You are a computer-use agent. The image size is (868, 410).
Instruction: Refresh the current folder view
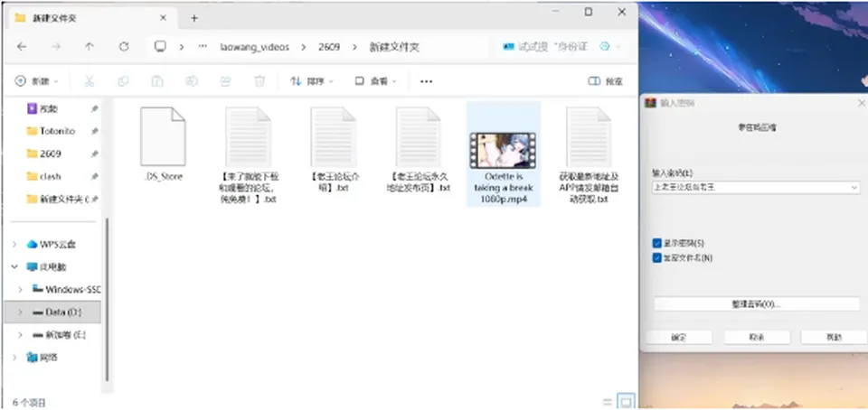coord(124,47)
